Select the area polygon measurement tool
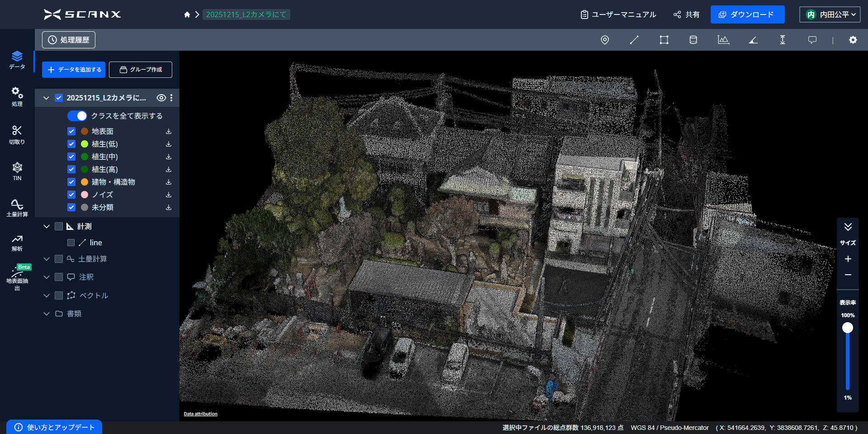The width and height of the screenshot is (868, 434). pos(664,40)
